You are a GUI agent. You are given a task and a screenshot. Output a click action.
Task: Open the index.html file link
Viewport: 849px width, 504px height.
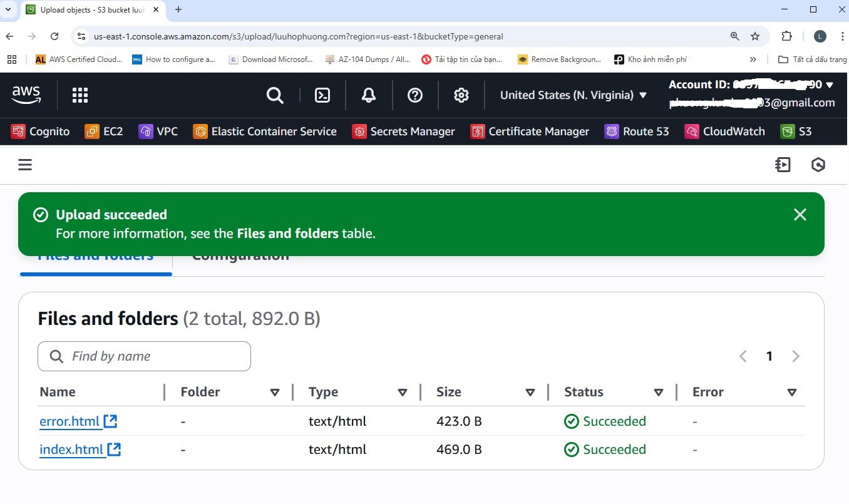[71, 450]
